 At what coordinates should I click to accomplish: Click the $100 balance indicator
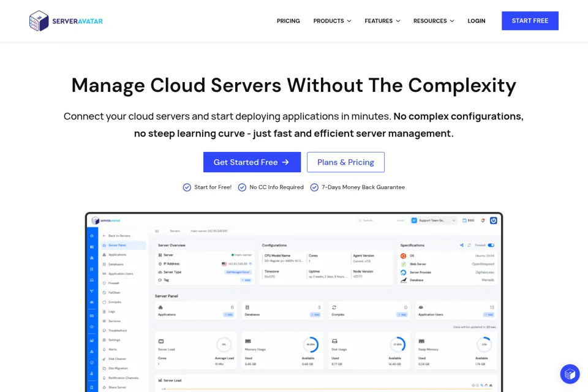[469, 221]
